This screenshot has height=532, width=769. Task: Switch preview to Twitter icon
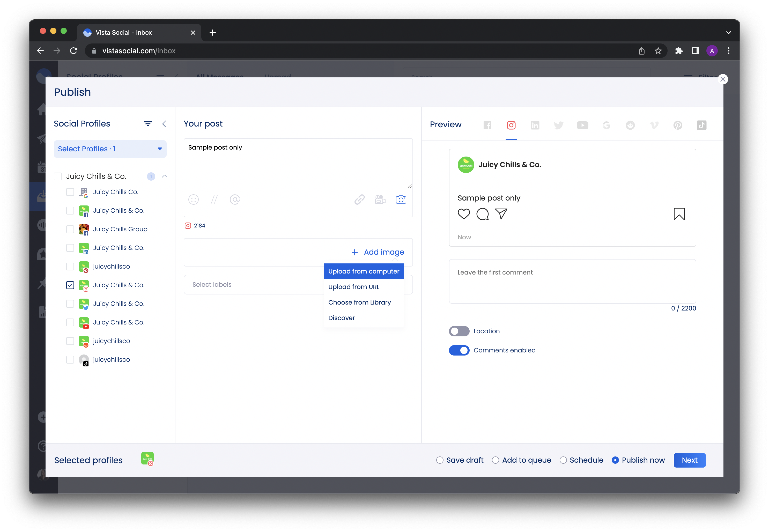pos(559,125)
